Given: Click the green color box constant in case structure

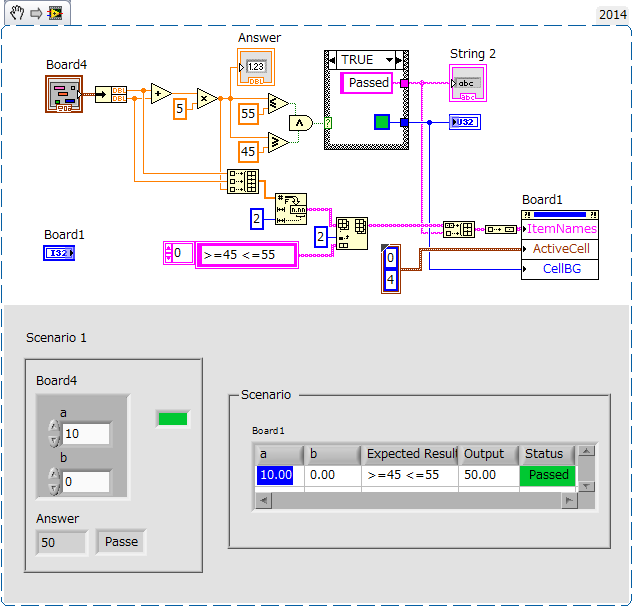Looking at the screenshot, I should pos(381,122).
